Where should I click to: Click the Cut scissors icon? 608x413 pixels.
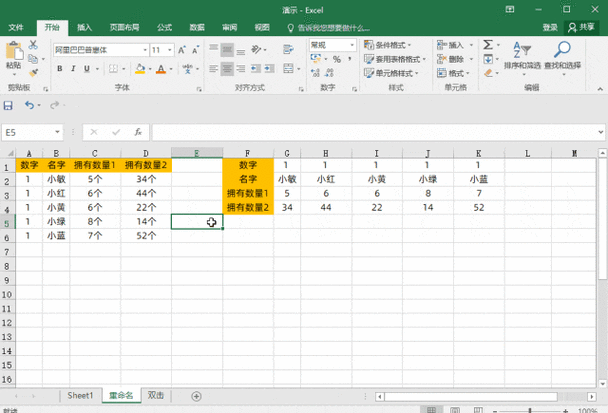pyautogui.click(x=33, y=45)
